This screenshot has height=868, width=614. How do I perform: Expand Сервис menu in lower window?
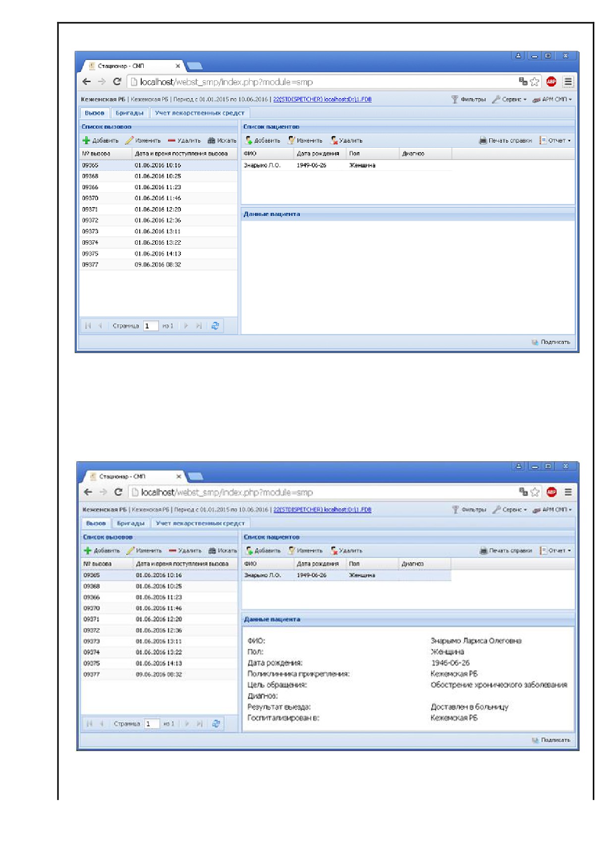pyautogui.click(x=510, y=509)
